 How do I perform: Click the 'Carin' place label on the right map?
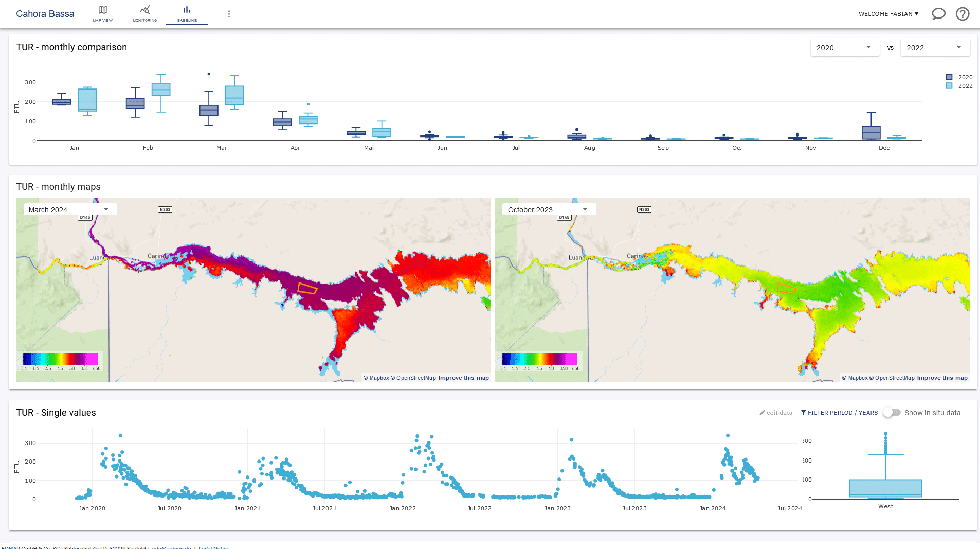[x=636, y=256]
